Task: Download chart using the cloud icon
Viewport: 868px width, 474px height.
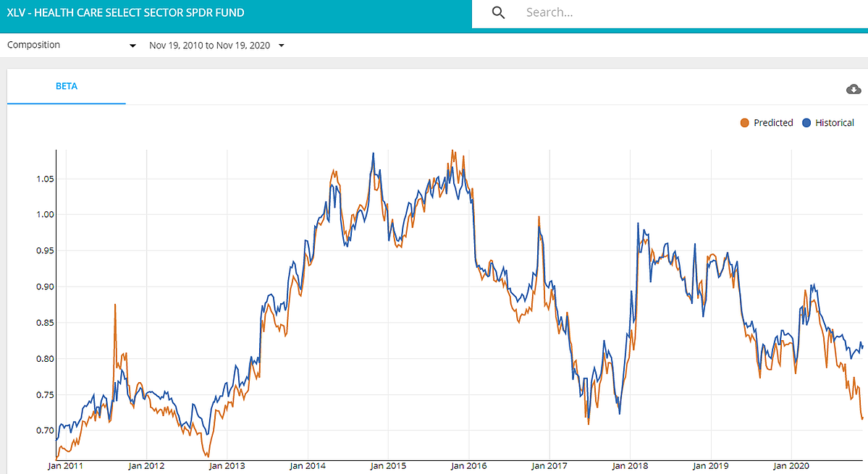Action: coord(854,89)
